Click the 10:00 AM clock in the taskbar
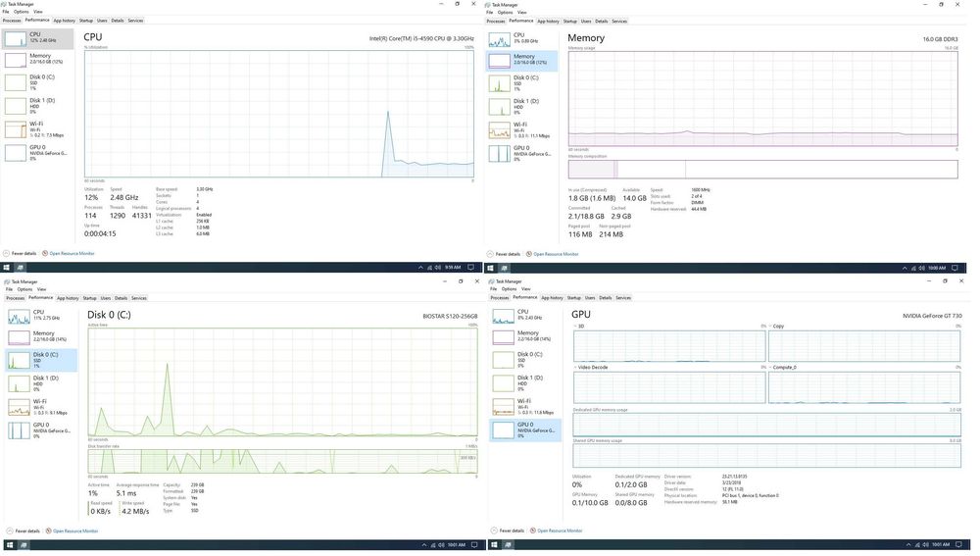 936,268
